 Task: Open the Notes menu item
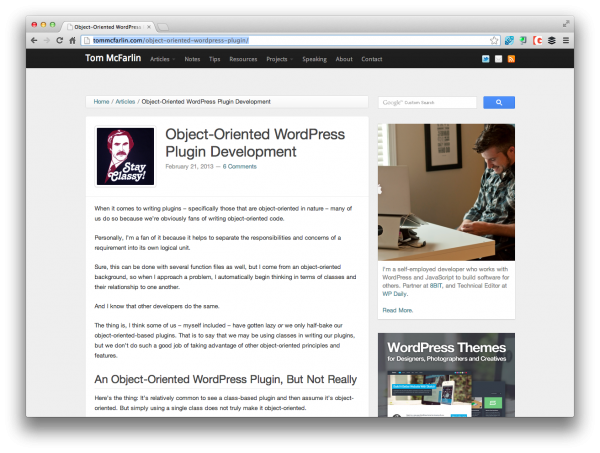coord(192,59)
